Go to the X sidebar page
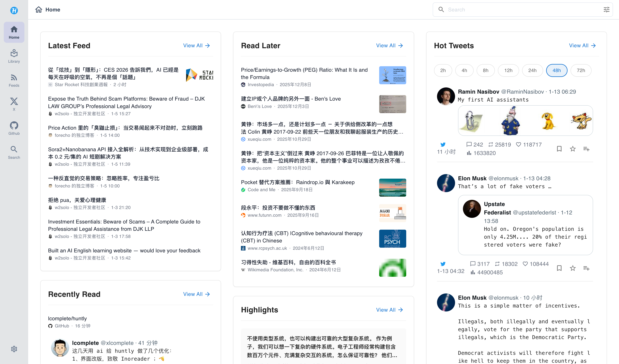The height and width of the screenshot is (364, 619). (x=14, y=104)
